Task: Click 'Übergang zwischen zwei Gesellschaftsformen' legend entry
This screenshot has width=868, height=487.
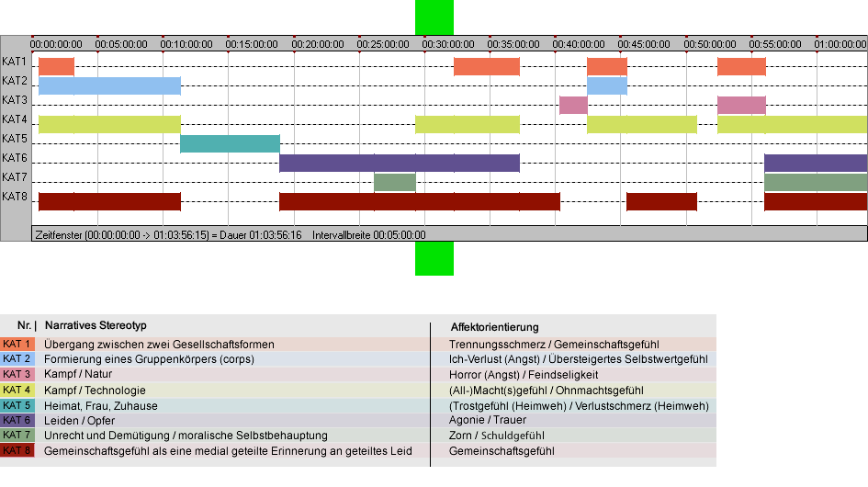Action: [x=159, y=345]
